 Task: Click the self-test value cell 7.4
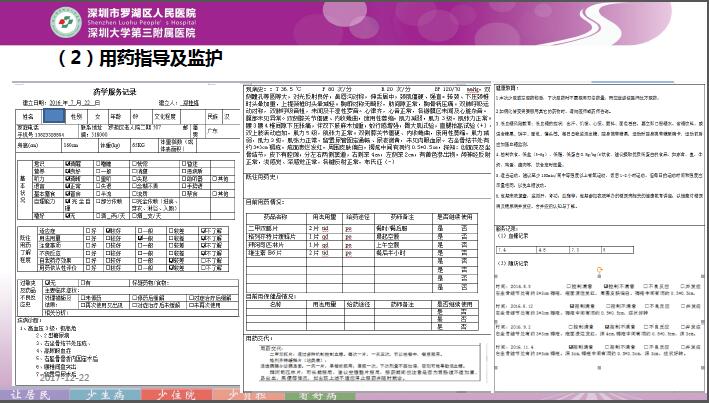click(x=516, y=250)
